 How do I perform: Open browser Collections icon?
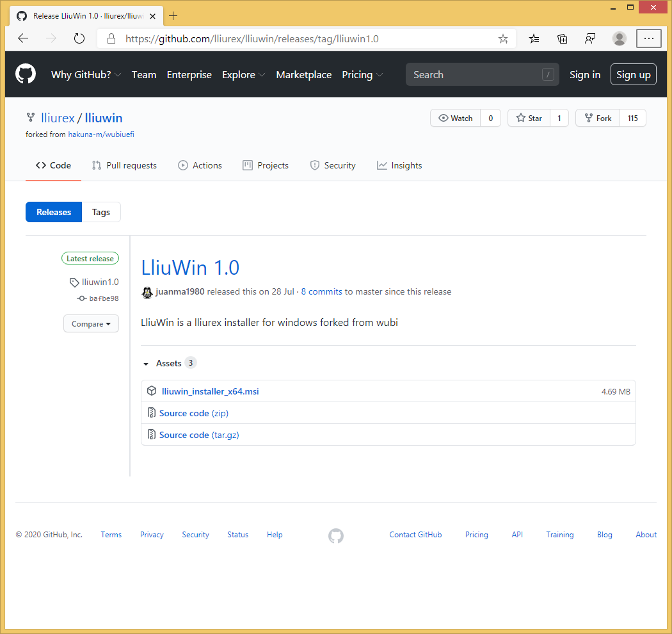[x=562, y=38]
